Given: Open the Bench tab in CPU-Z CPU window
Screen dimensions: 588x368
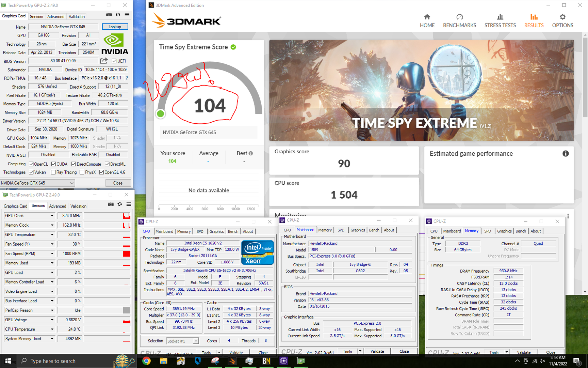Looking at the screenshot, I should [233, 231].
